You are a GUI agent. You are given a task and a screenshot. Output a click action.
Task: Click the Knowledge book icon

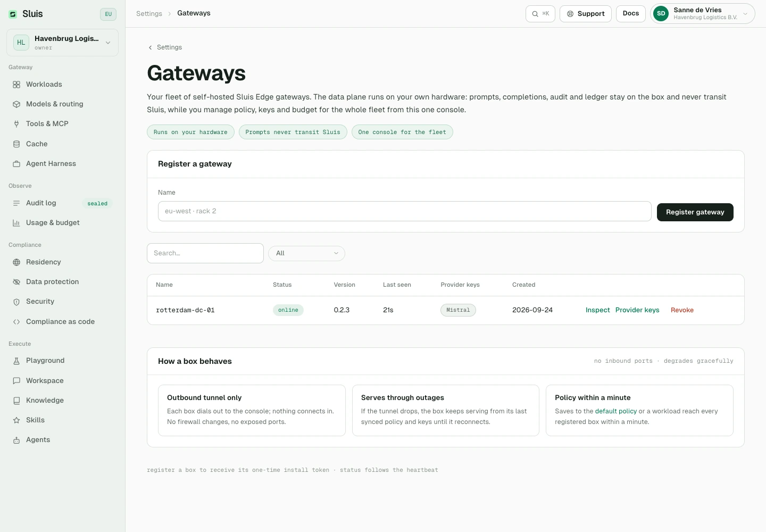(x=16, y=401)
